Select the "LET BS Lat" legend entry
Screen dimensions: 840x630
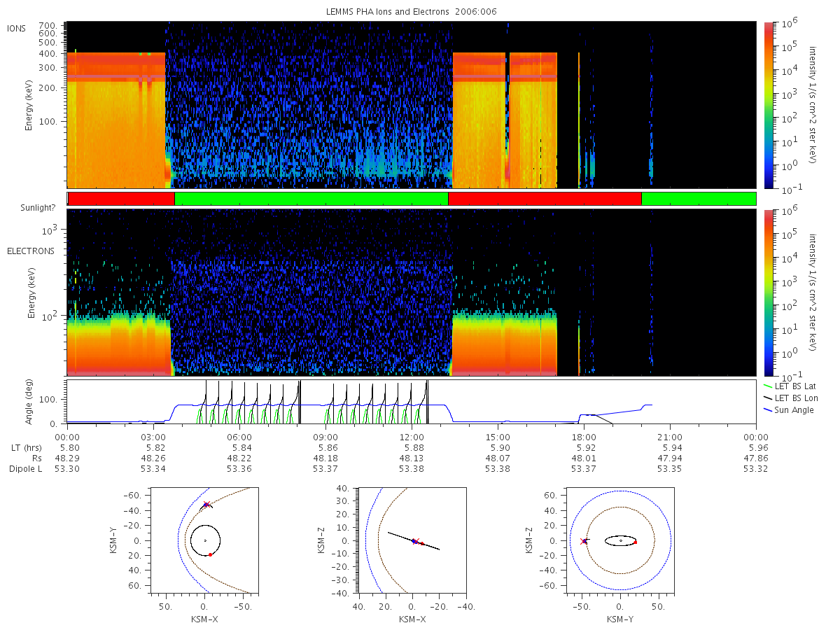point(790,386)
